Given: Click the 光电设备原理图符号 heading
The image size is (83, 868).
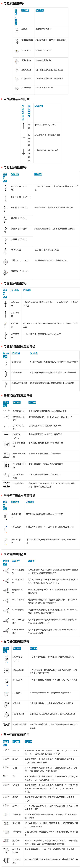Looking at the screenshot, I should coord(17,642).
